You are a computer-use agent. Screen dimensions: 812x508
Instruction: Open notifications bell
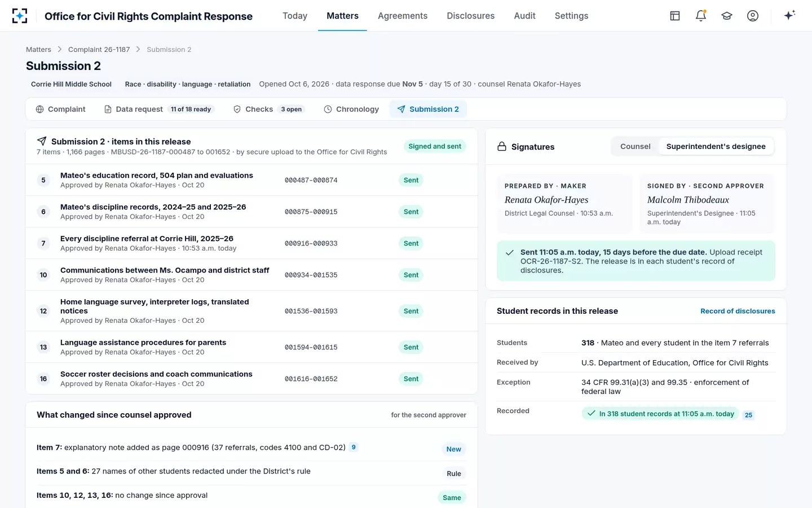tap(701, 16)
